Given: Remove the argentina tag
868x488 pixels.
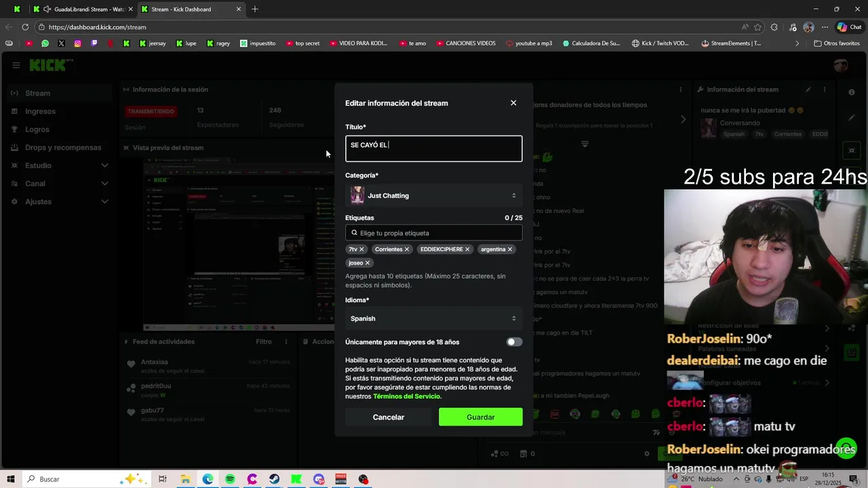Looking at the screenshot, I should (x=510, y=249).
